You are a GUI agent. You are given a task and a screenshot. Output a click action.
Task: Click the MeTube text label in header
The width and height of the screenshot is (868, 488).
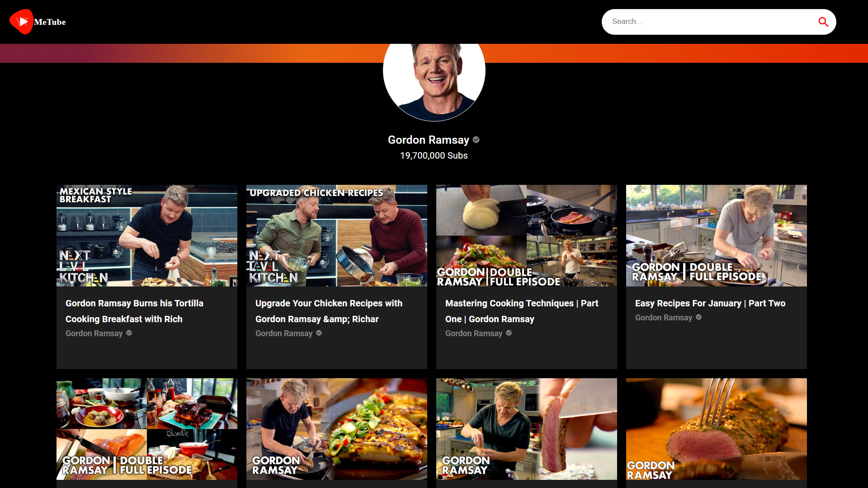50,22
